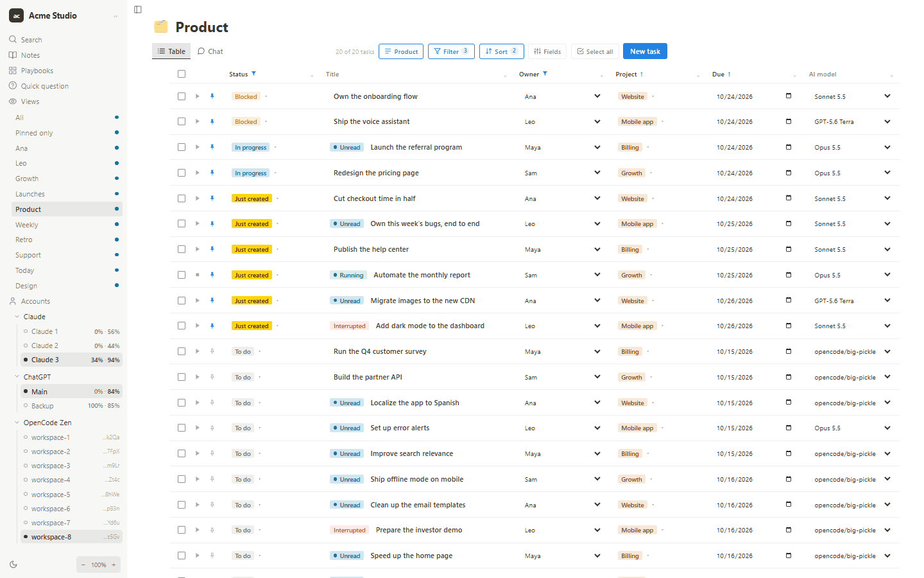This screenshot has width=924, height=578.
Task: Toggle the sidebar panel icon
Action: coord(138,10)
